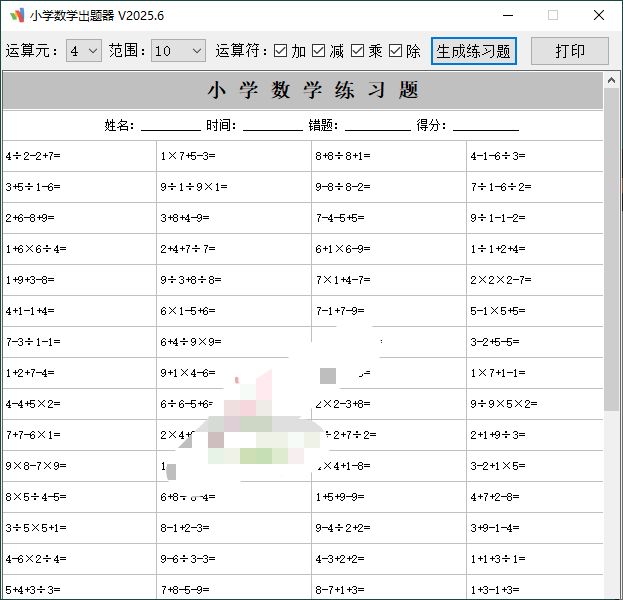The height and width of the screenshot is (600, 623).
Task: Click the problem 7+7-6×1=
Action: point(33,435)
